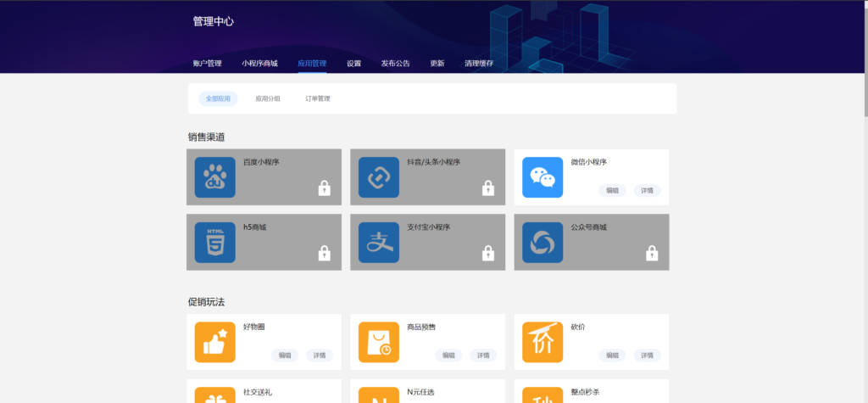The width and height of the screenshot is (868, 403).
Task: Click the lock icon on 公众号商城 card
Action: point(652,253)
